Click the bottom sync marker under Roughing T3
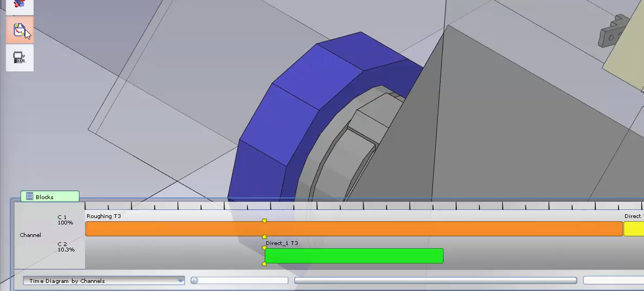 pyautogui.click(x=264, y=237)
